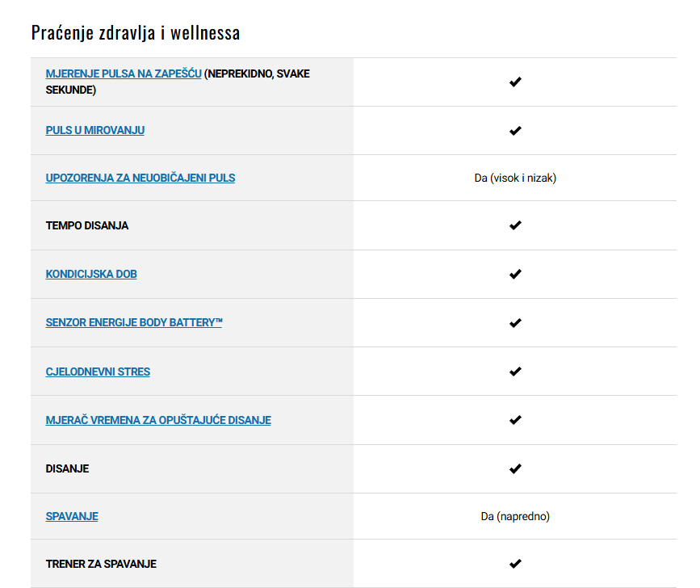Image resolution: width=700 pixels, height=588 pixels.
Task: Select the Da (visok i nizak) value
Action: pos(515,178)
